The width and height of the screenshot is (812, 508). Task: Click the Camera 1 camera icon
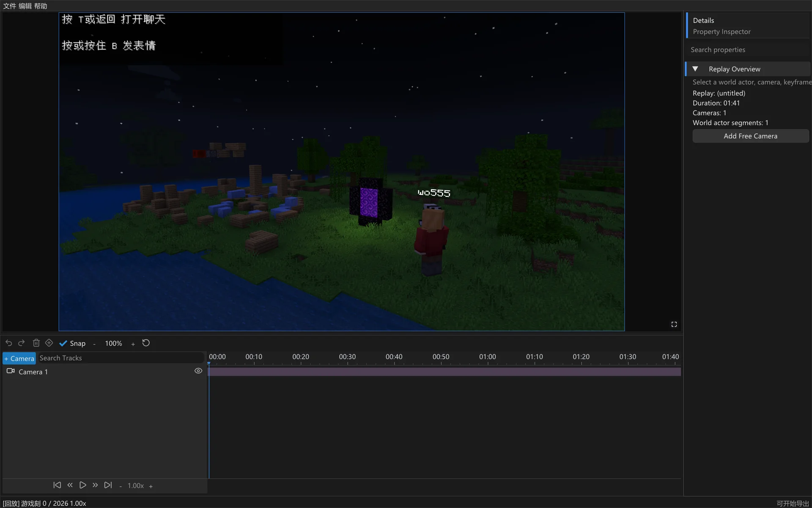[11, 371]
